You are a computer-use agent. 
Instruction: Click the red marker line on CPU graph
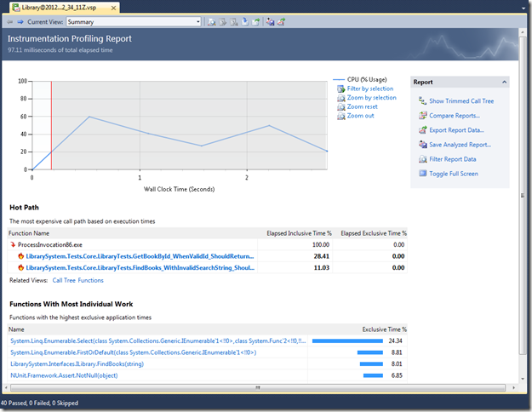tap(51, 125)
